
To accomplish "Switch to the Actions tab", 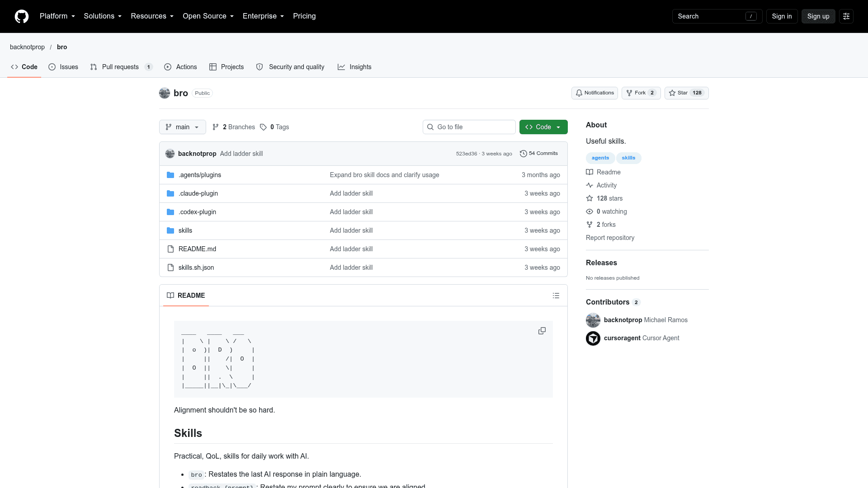I will pos(180,67).
